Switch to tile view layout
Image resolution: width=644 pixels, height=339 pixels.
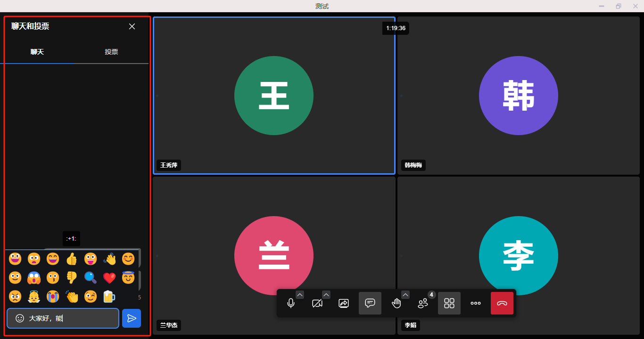click(449, 303)
